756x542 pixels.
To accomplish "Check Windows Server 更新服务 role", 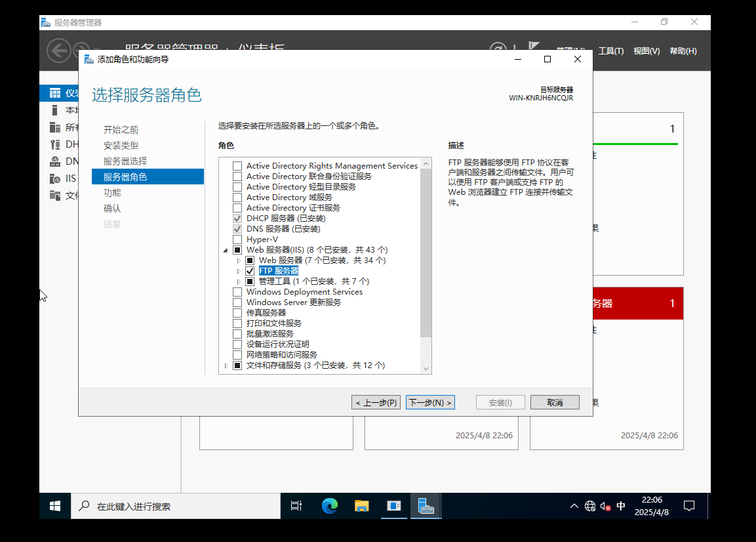I will [237, 302].
